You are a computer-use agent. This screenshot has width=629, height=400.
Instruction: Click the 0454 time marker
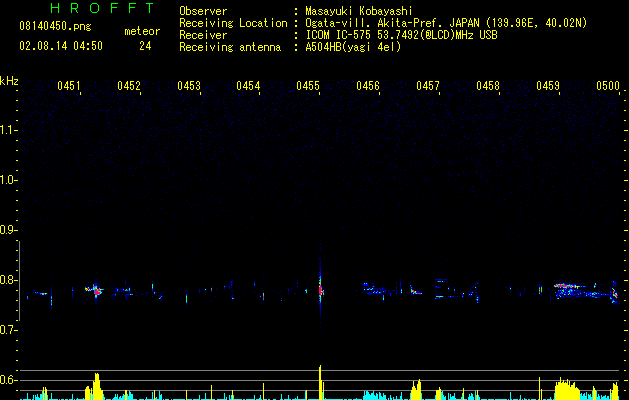[x=248, y=86]
